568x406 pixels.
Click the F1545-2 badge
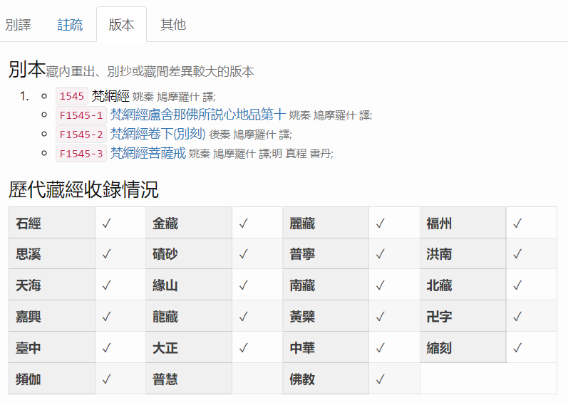pyautogui.click(x=81, y=134)
